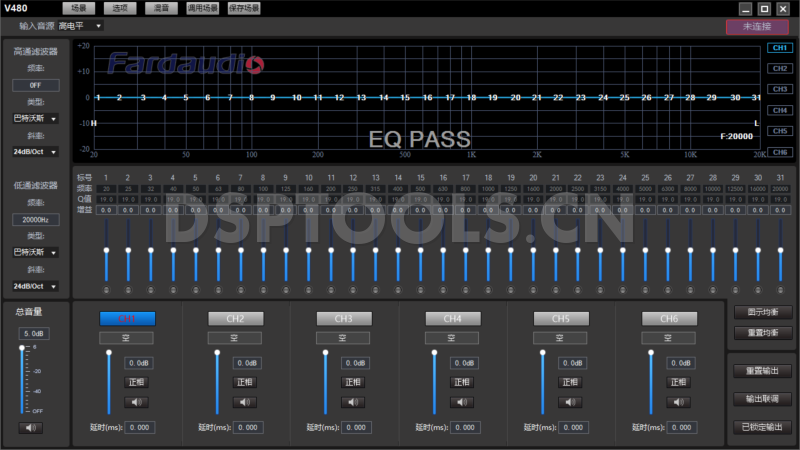Click the CH3 speaker mute icon

353,402
